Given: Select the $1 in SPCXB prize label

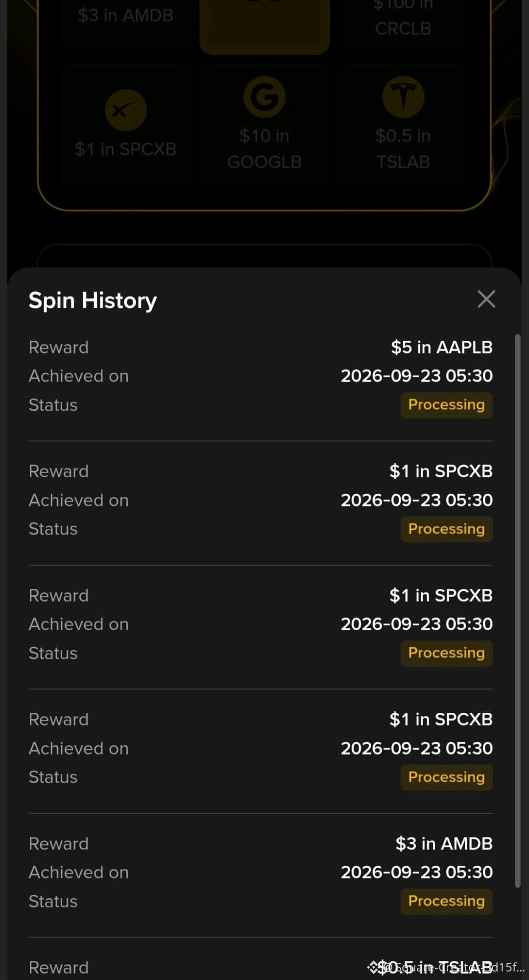Looking at the screenshot, I should tap(126, 149).
